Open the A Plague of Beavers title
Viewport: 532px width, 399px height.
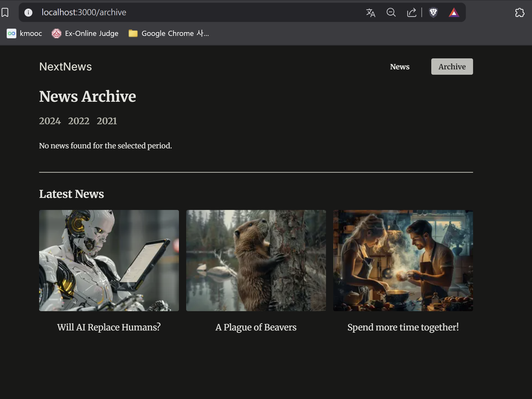coord(256,327)
